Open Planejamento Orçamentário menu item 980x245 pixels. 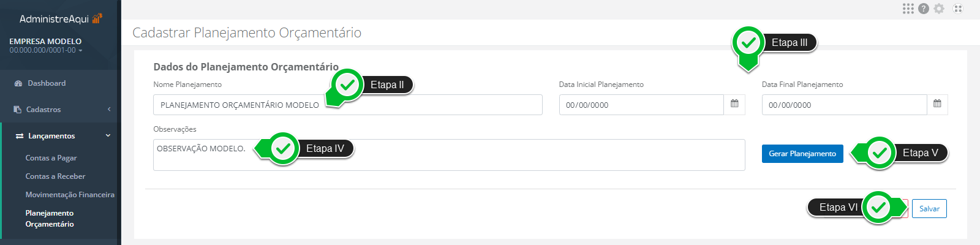pyautogui.click(x=50, y=219)
